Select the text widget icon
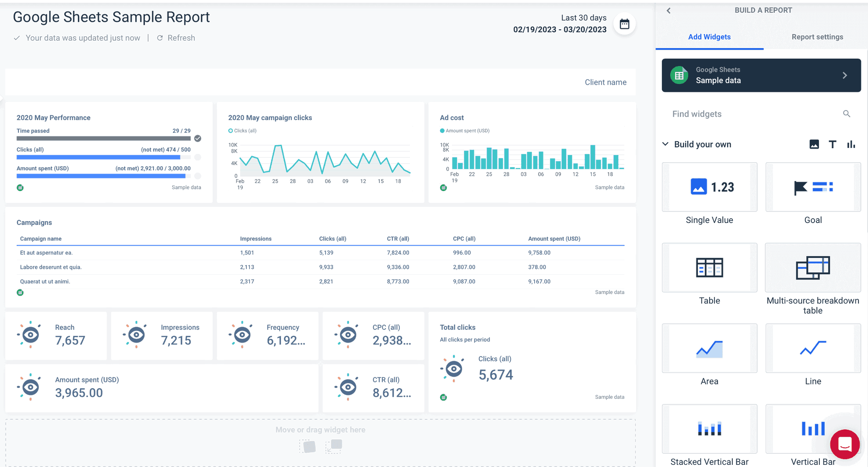Screen dimensions: 868x467 833,144
